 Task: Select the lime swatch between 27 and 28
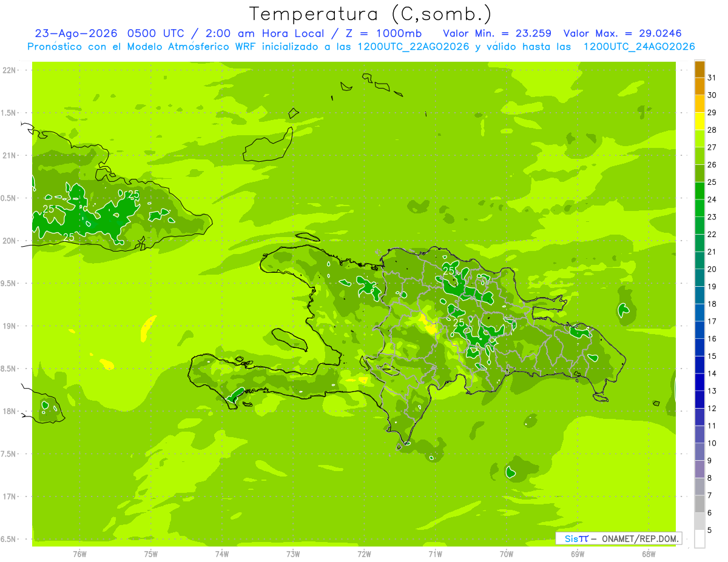click(699, 139)
